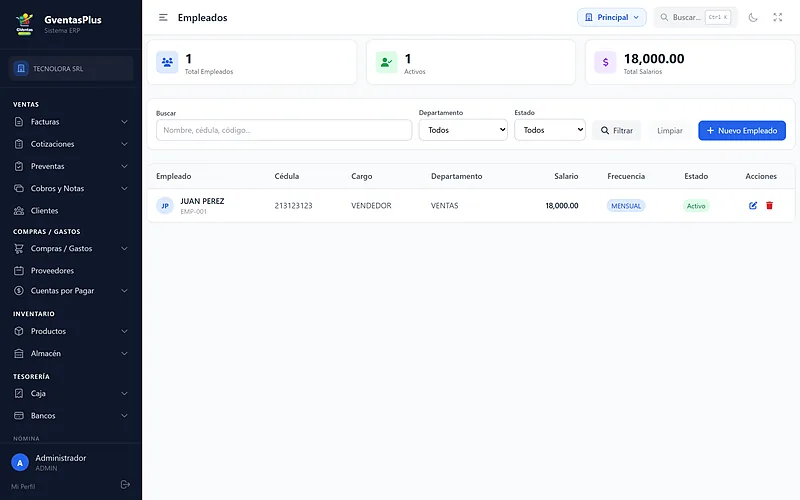Click the Total Empleados people icon
Image resolution: width=800 pixels, height=500 pixels.
[167, 62]
